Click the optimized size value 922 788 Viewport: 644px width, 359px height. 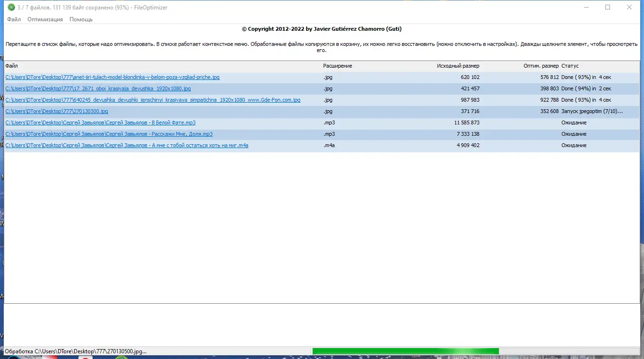point(550,100)
